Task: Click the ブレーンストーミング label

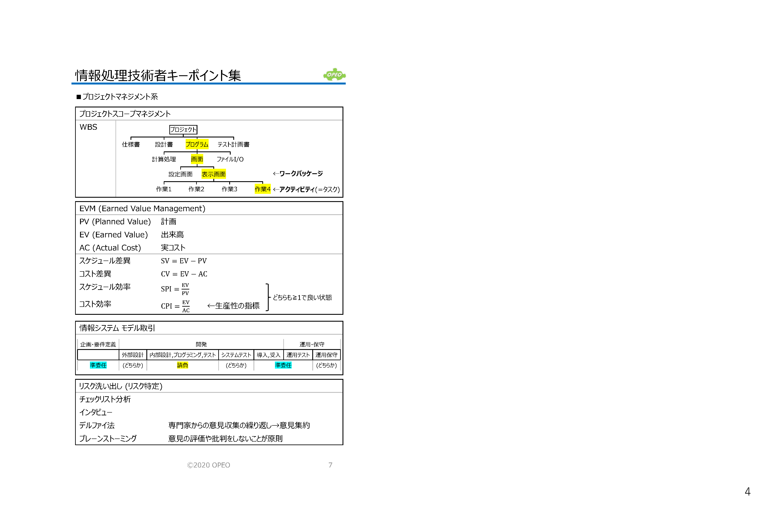Action: [108, 439]
